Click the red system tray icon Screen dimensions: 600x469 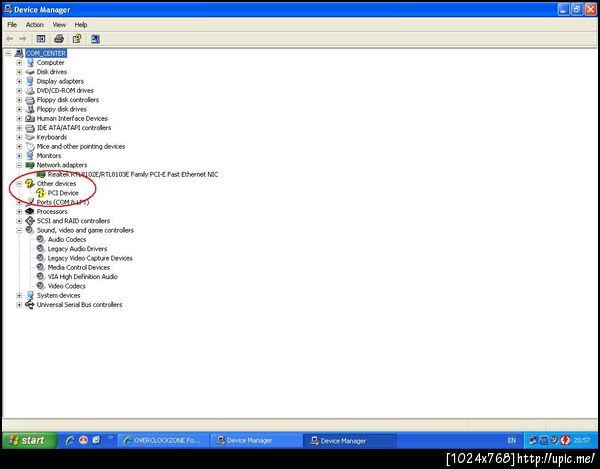pos(565,440)
